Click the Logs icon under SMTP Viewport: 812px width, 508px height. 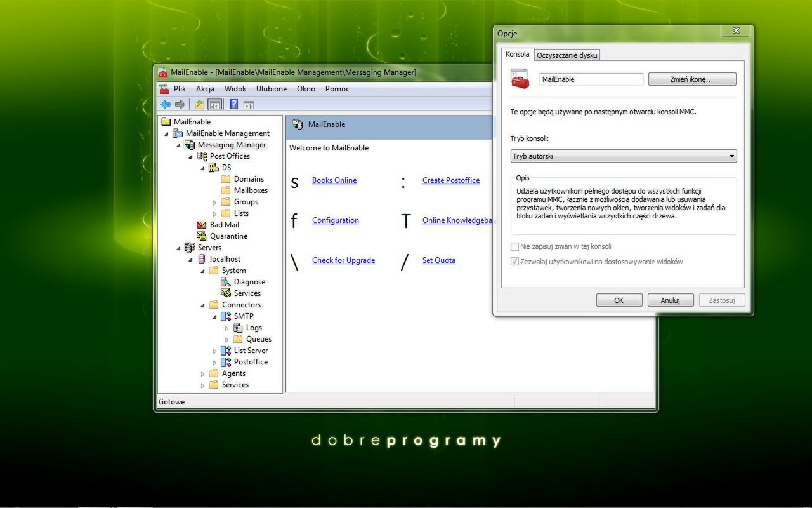(x=238, y=328)
